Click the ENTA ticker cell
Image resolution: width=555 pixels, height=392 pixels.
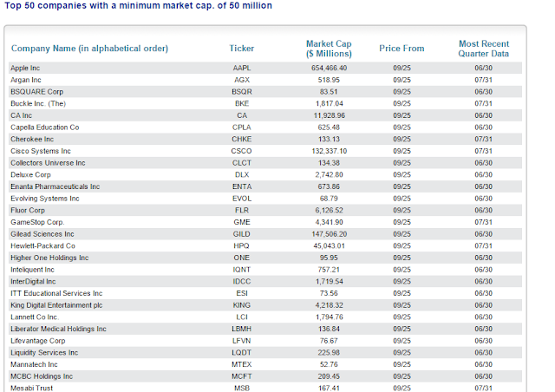[242, 186]
